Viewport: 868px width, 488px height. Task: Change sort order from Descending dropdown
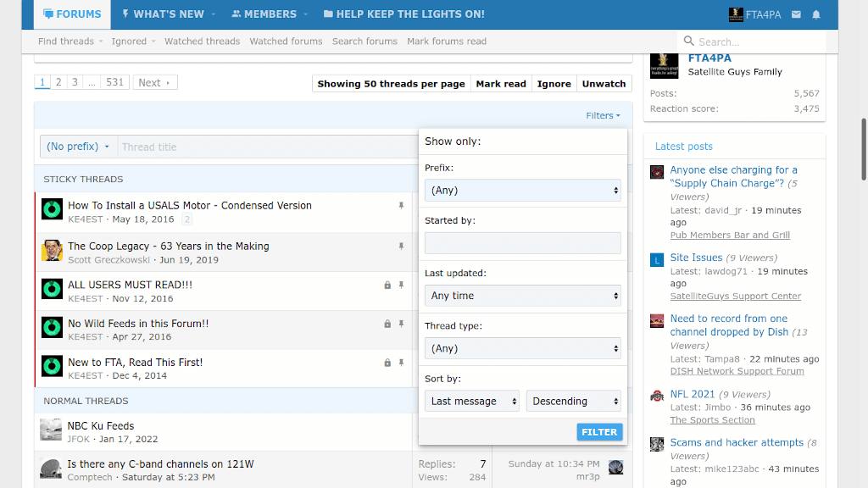[574, 401]
